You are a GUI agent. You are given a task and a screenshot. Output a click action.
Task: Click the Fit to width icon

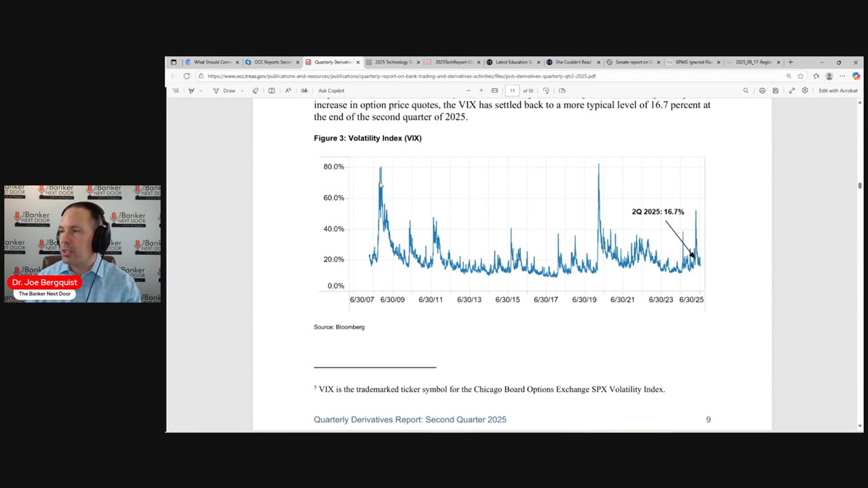(495, 90)
